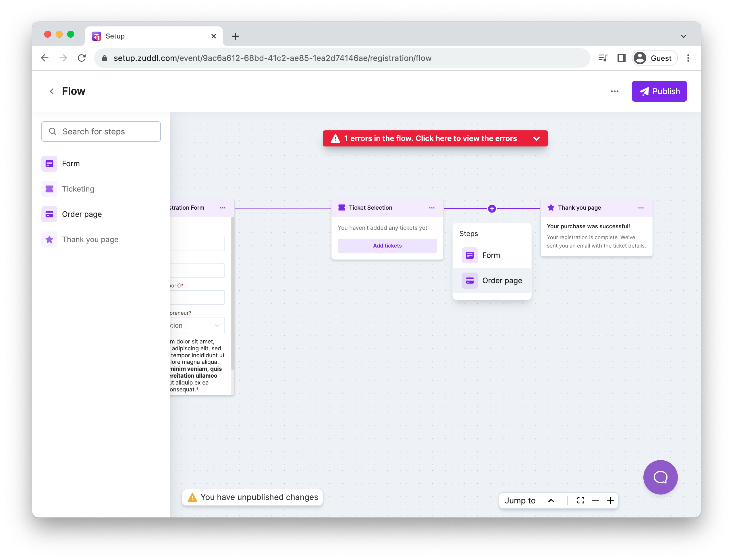733x560 pixels.
Task: Go back using the arrow beside Flow
Action: tap(52, 91)
